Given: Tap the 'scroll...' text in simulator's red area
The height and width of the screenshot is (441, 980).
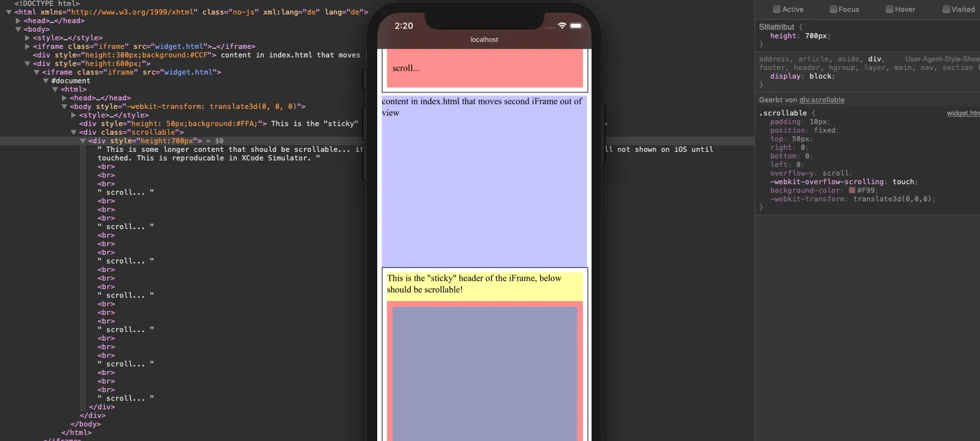Looking at the screenshot, I should point(406,68).
